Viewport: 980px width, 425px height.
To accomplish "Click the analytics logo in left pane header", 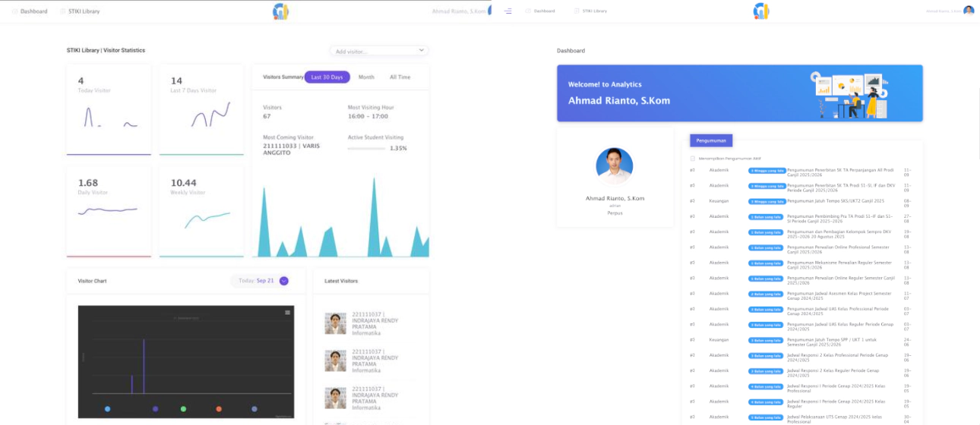I will coord(280,11).
